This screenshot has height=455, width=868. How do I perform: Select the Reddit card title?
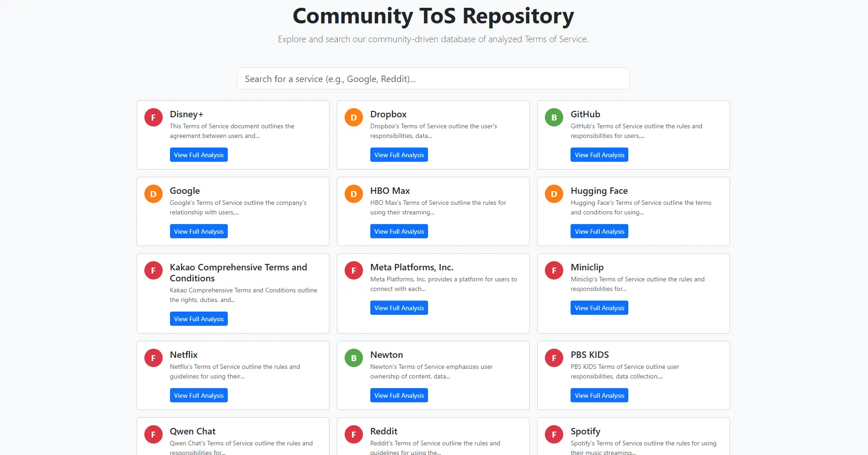tap(384, 431)
